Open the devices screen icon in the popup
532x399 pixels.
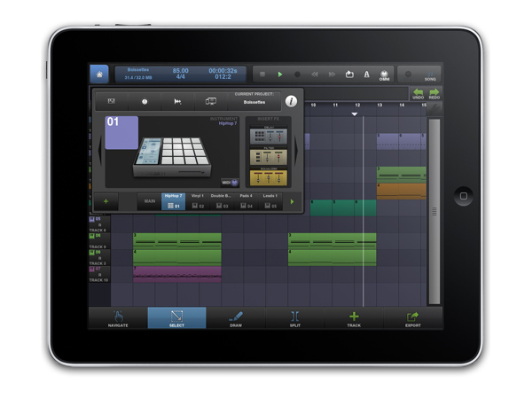tap(211, 101)
